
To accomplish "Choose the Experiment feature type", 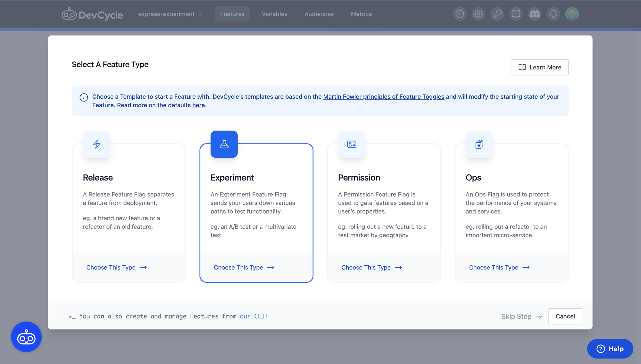I will coord(244,267).
